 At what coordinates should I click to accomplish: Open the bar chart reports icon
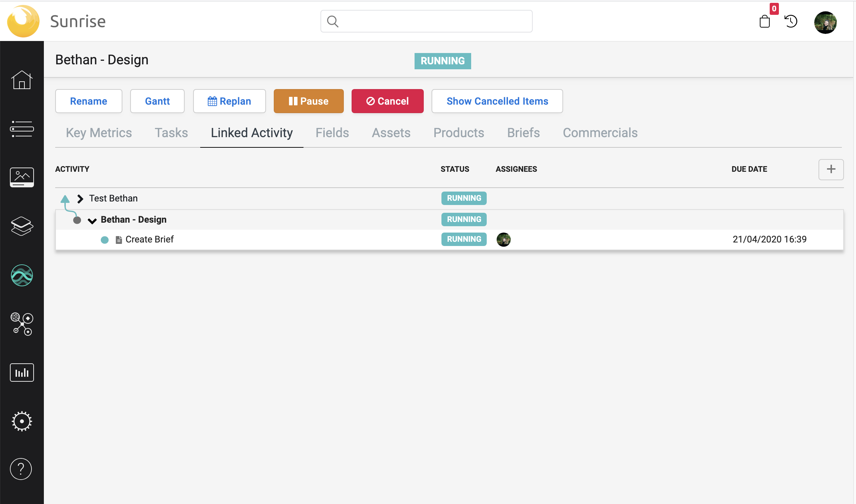point(22,373)
